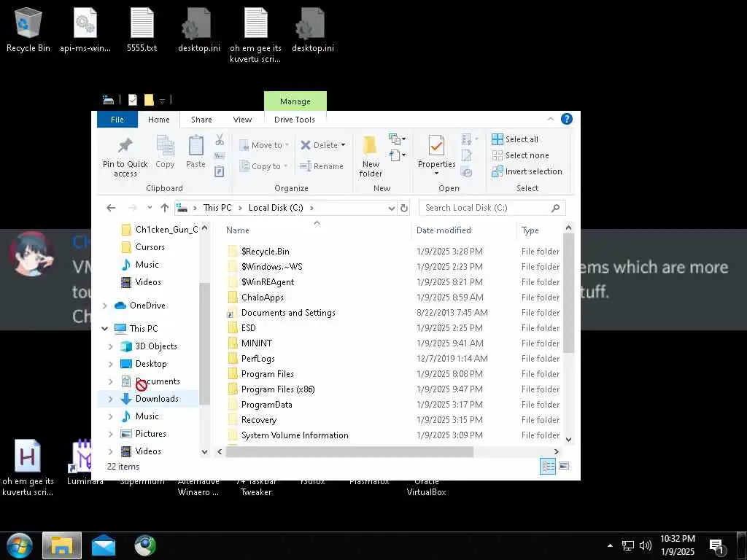Expand the Pictures tree node
The image size is (747, 560).
click(111, 434)
